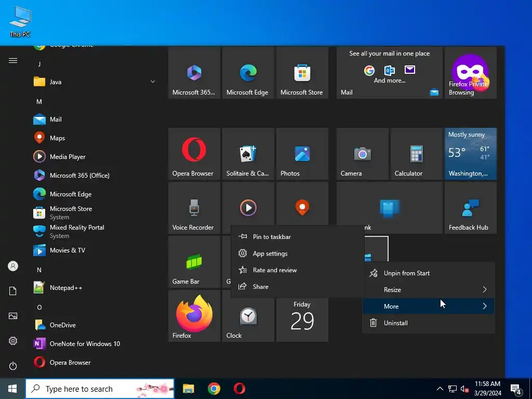Click the muted volume tray icon
Image resolution: width=532 pixels, height=399 pixels.
pos(464,389)
